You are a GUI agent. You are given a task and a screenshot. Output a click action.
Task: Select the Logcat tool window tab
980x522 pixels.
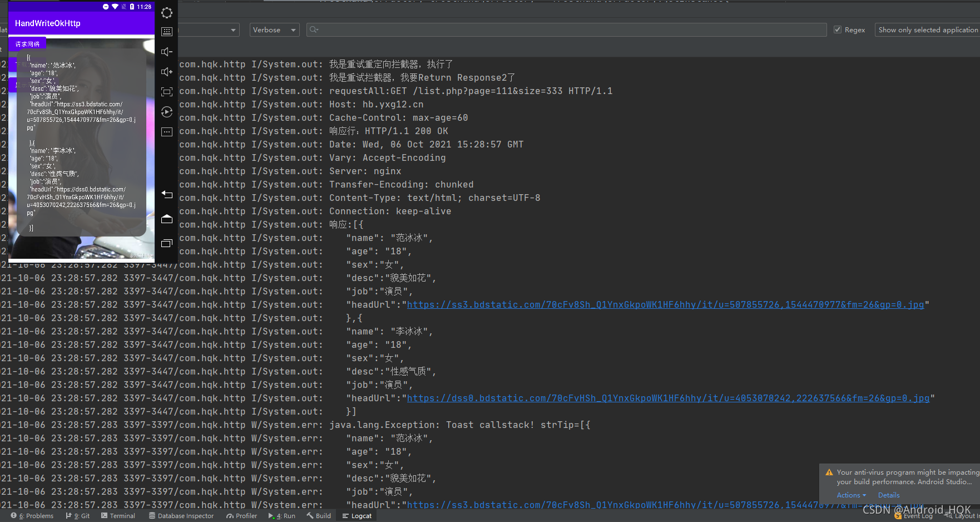[x=357, y=516]
